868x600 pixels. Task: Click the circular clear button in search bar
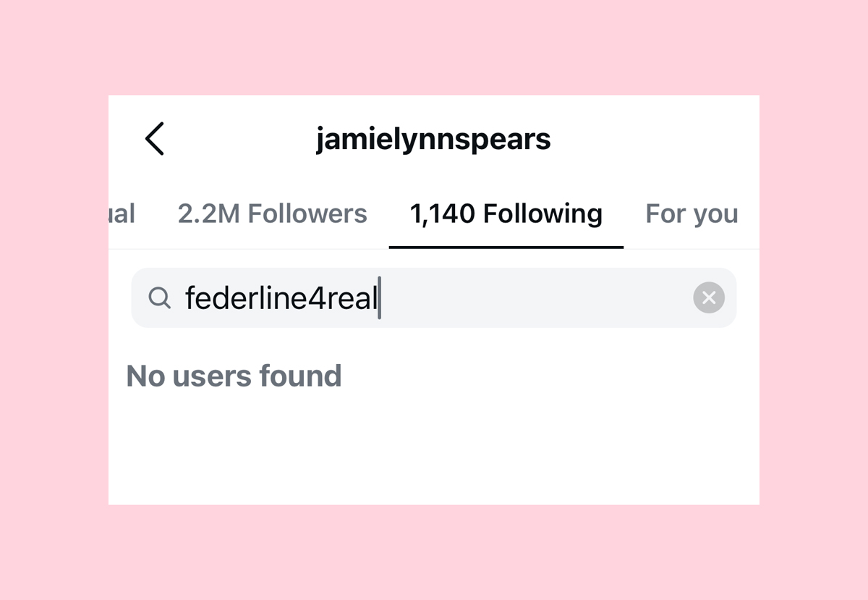[708, 297]
